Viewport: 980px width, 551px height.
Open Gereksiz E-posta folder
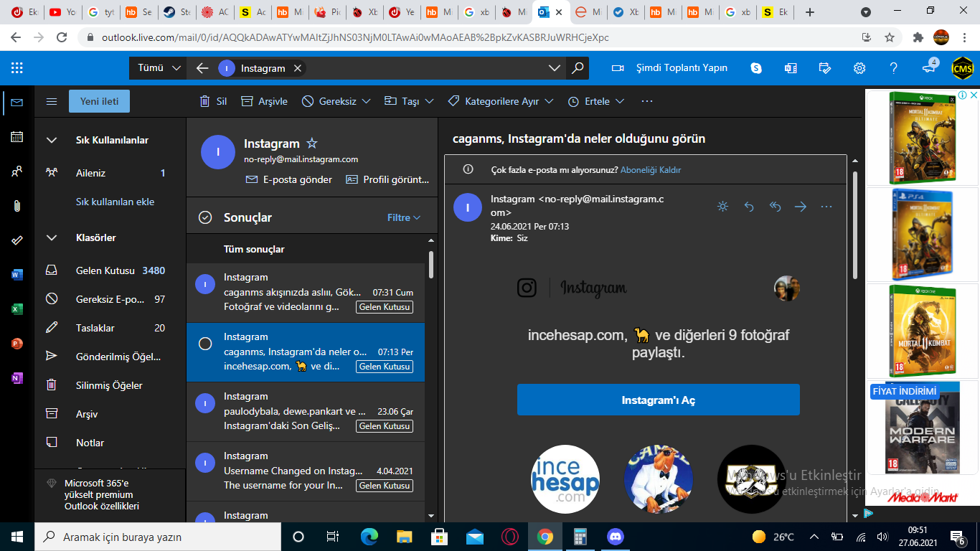tap(110, 299)
